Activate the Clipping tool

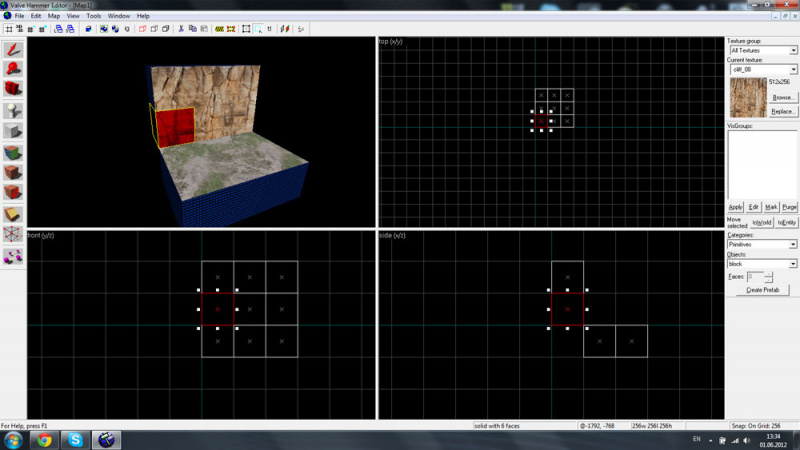point(13,214)
